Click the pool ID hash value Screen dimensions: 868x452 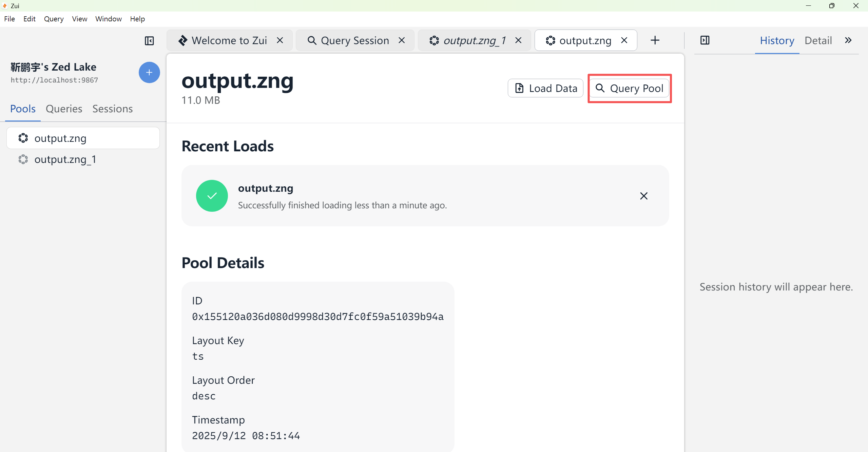318,317
